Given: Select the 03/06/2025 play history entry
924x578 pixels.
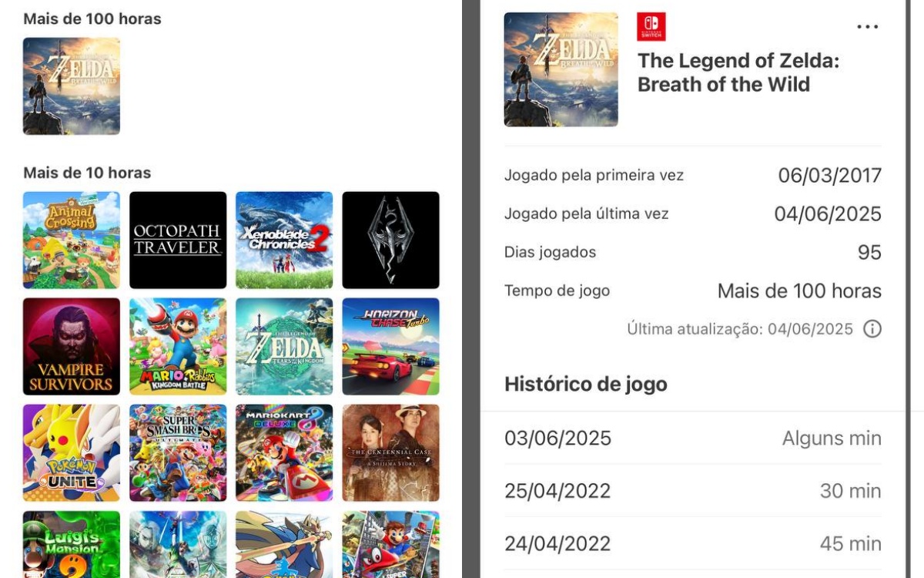Looking at the screenshot, I should point(691,438).
